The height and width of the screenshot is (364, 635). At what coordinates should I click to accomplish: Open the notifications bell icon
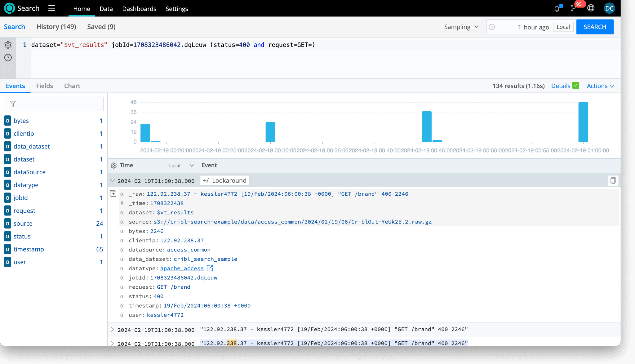[557, 9]
